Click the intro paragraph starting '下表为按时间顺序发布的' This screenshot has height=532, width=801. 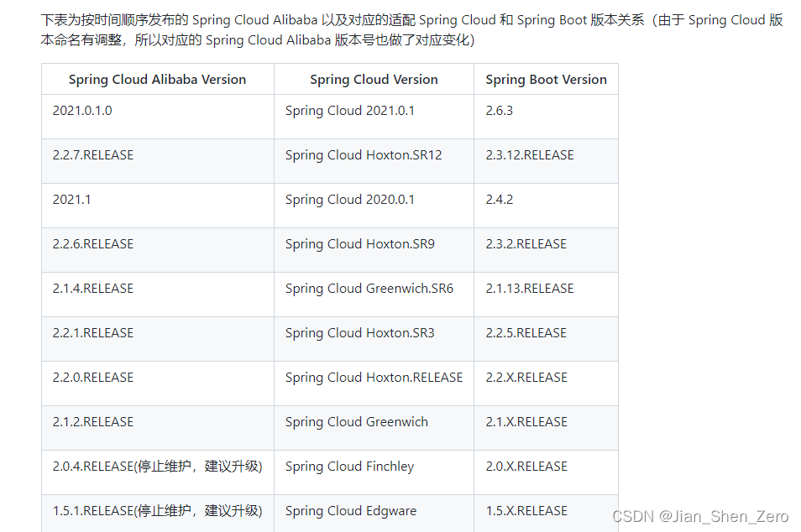coord(411,29)
